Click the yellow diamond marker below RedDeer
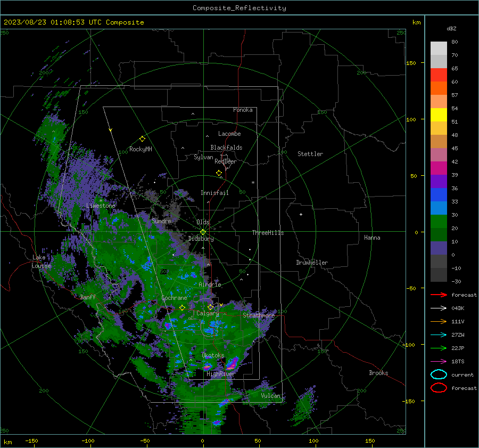Image resolution: width=479 pixels, height=448 pixels. [x=219, y=173]
